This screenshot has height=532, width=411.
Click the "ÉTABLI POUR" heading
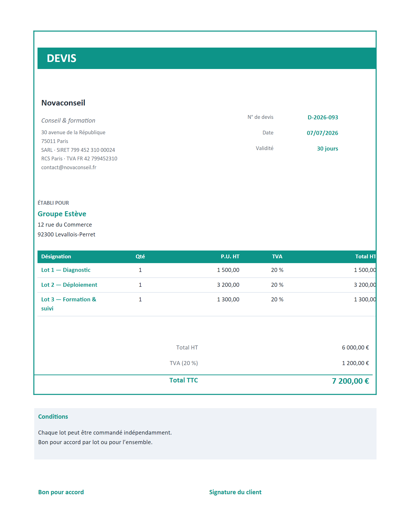pyautogui.click(x=53, y=203)
